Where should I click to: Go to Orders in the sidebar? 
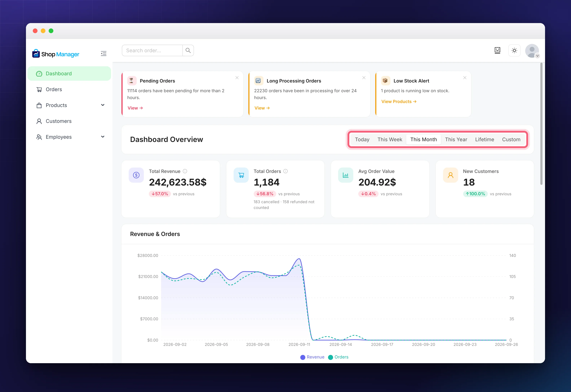pos(69,89)
